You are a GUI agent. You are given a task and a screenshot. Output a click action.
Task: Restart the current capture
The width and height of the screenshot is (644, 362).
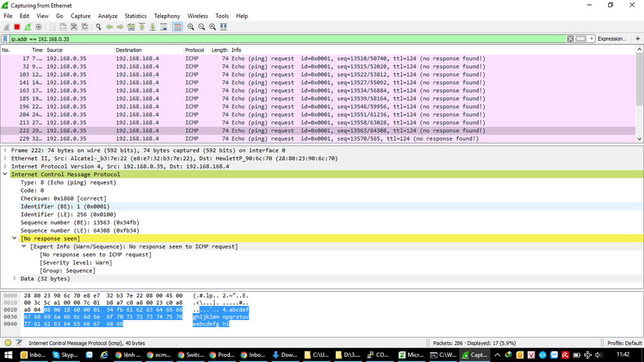tap(28, 27)
